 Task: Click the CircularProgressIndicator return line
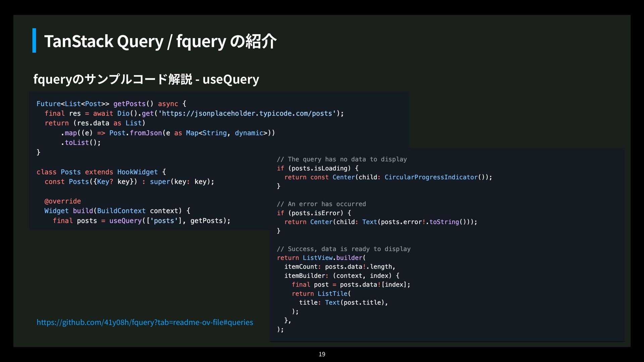click(388, 177)
